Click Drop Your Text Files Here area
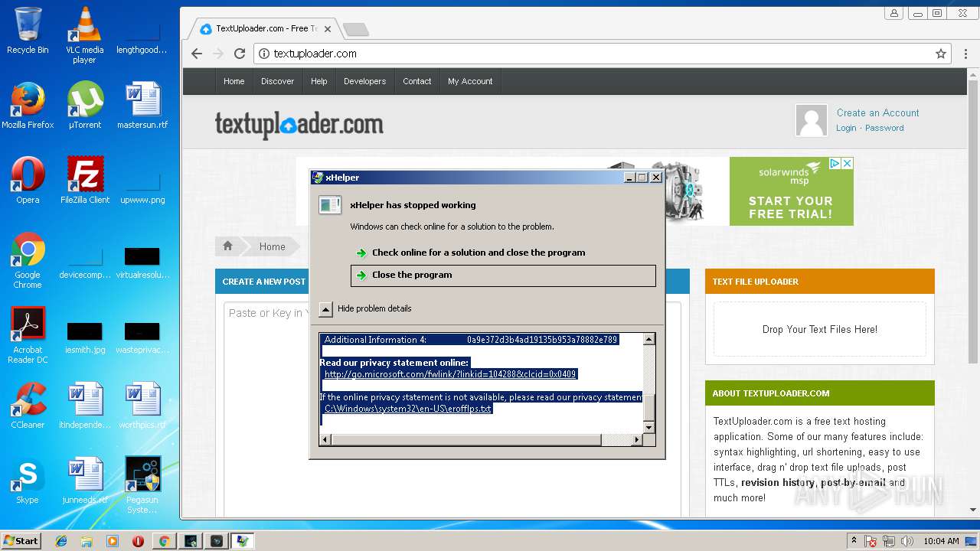Image resolution: width=980 pixels, height=551 pixels. pyautogui.click(x=820, y=329)
